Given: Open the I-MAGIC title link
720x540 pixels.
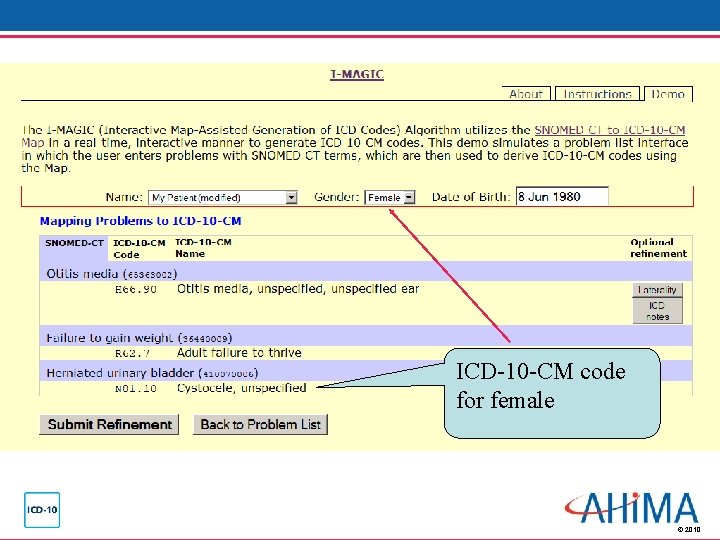Looking at the screenshot, I should 357,74.
